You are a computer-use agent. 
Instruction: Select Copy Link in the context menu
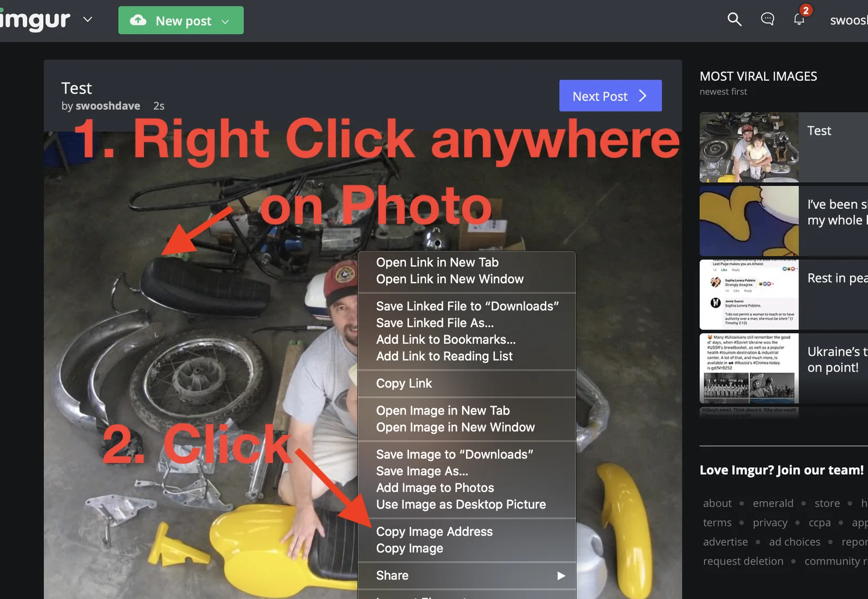pyautogui.click(x=404, y=384)
